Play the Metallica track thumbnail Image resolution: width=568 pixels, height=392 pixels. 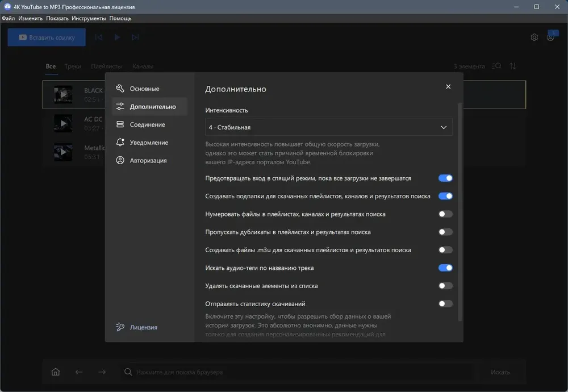[x=63, y=152]
